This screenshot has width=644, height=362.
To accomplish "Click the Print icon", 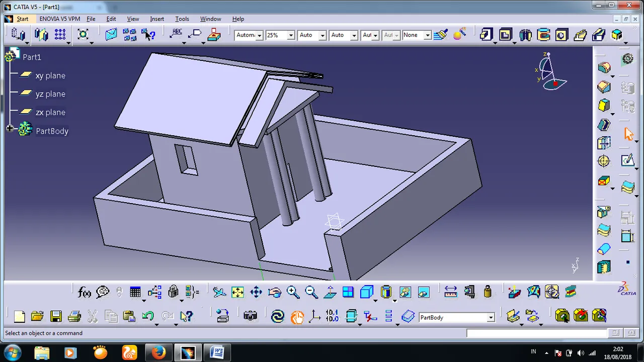I will point(74,316).
